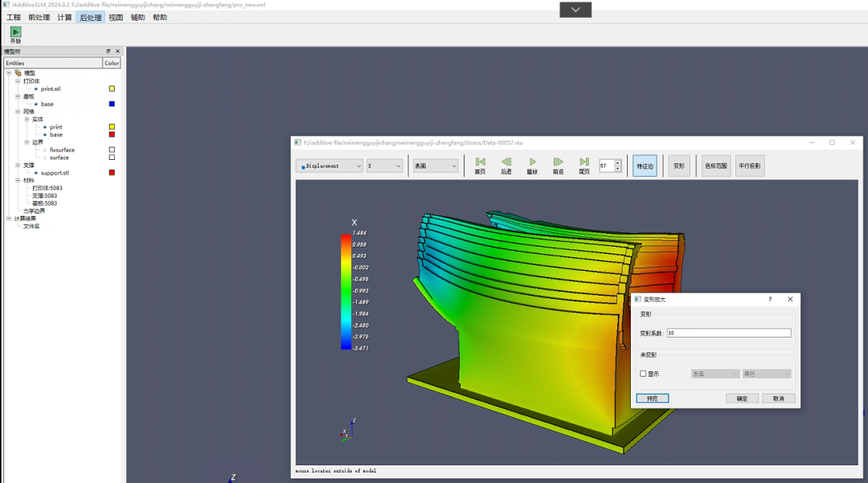The width and height of the screenshot is (868, 483).
Task: Click the 取消 cancel button in dialog
Action: coord(778,399)
